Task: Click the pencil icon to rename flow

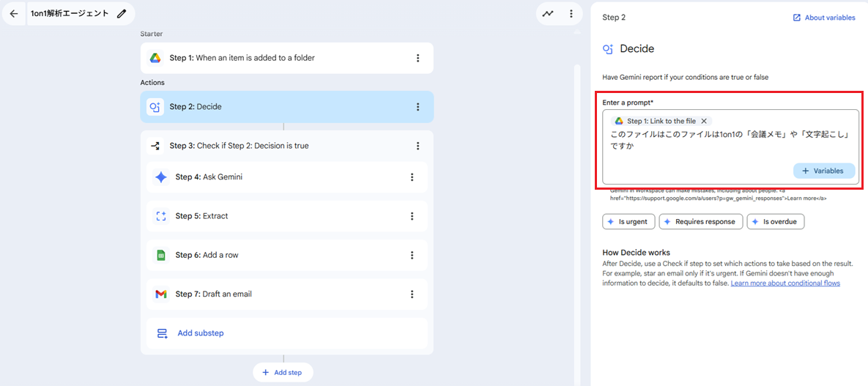Action: coord(122,13)
